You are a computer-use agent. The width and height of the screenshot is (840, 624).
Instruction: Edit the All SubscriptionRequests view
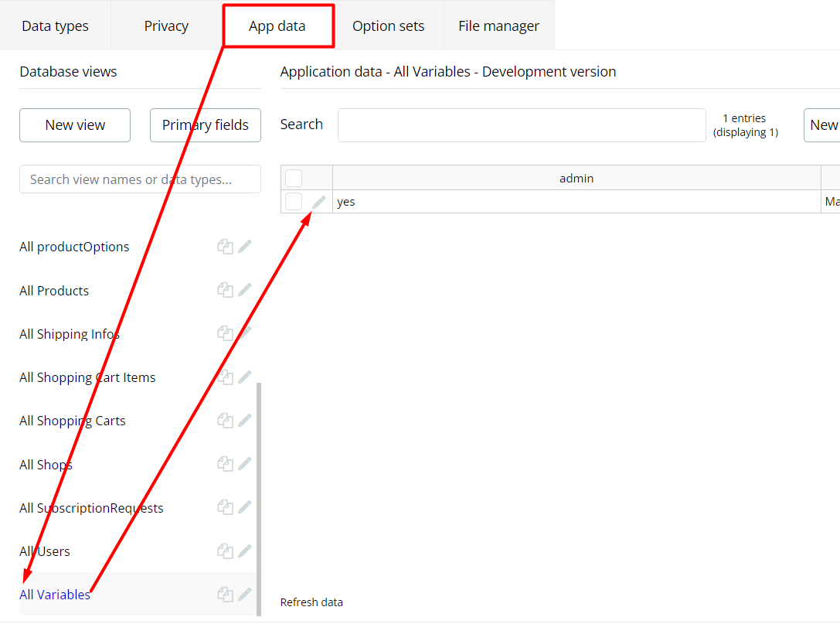[245, 507]
